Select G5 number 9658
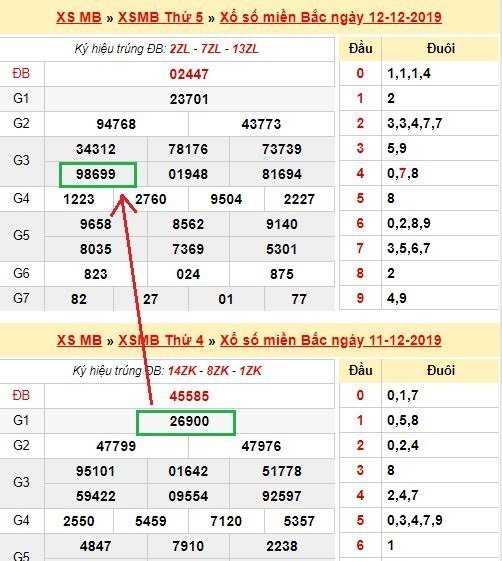The height and width of the screenshot is (561, 502). pos(96,224)
